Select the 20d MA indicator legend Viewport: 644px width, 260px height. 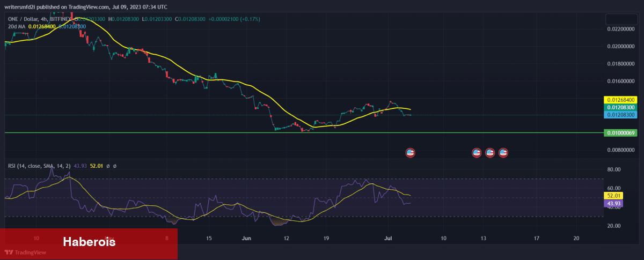pyautogui.click(x=17, y=26)
